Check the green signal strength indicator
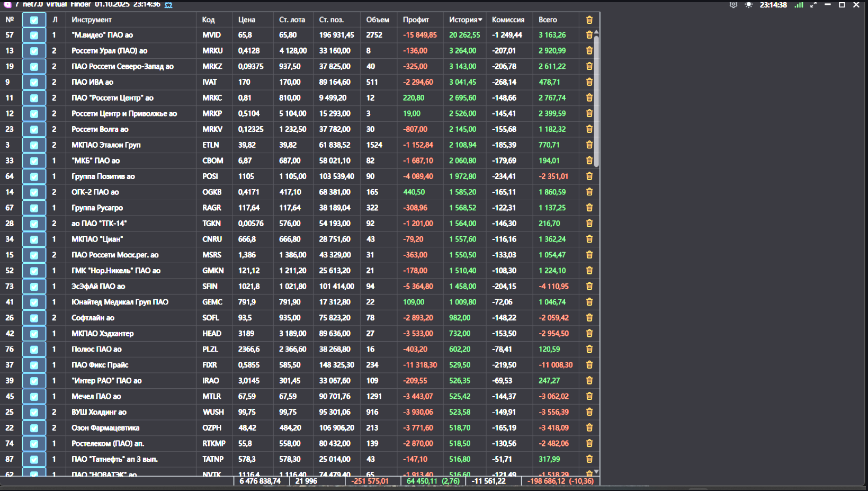Screen dimensions: 868x491 (x=799, y=5)
